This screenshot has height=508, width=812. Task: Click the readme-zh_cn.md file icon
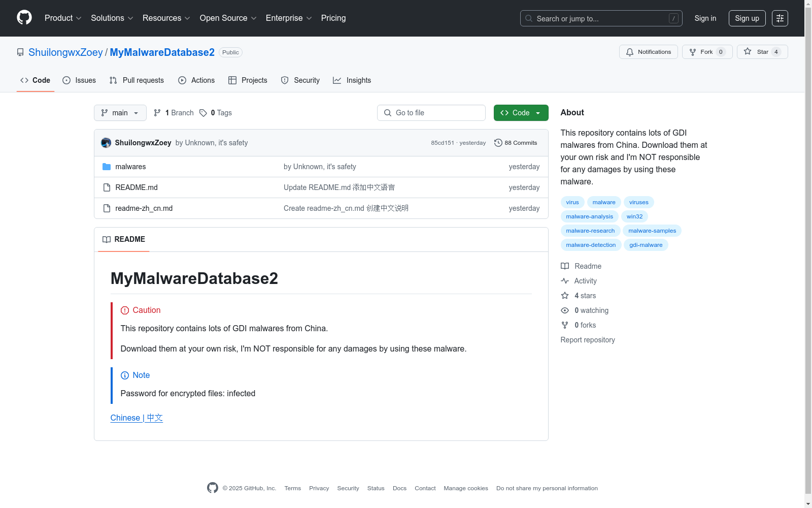pos(107,208)
